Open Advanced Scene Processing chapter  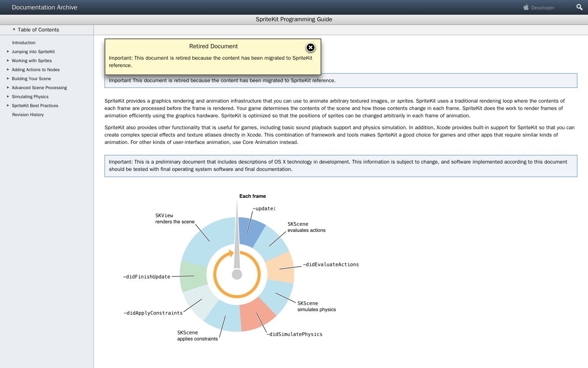(x=39, y=88)
